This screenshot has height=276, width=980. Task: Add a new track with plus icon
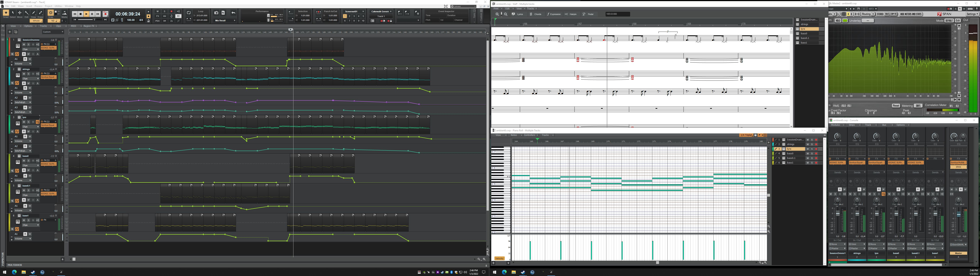pyautogui.click(x=10, y=32)
